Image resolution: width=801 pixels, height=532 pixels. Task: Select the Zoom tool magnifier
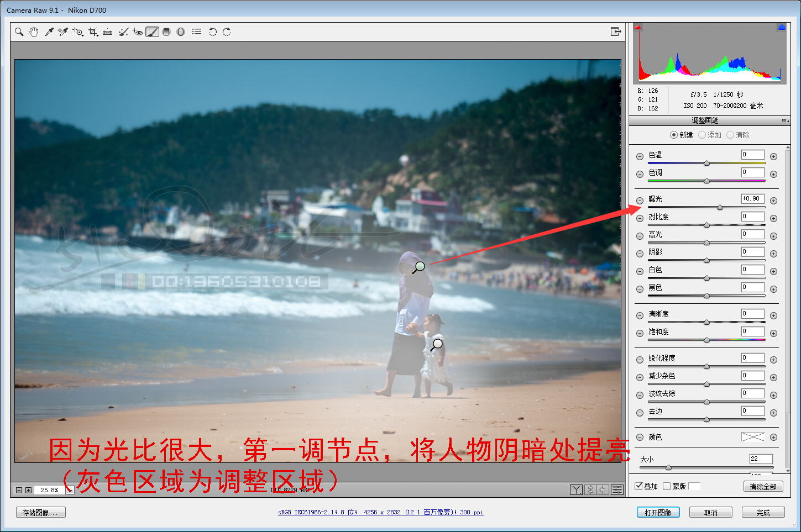click(x=19, y=32)
